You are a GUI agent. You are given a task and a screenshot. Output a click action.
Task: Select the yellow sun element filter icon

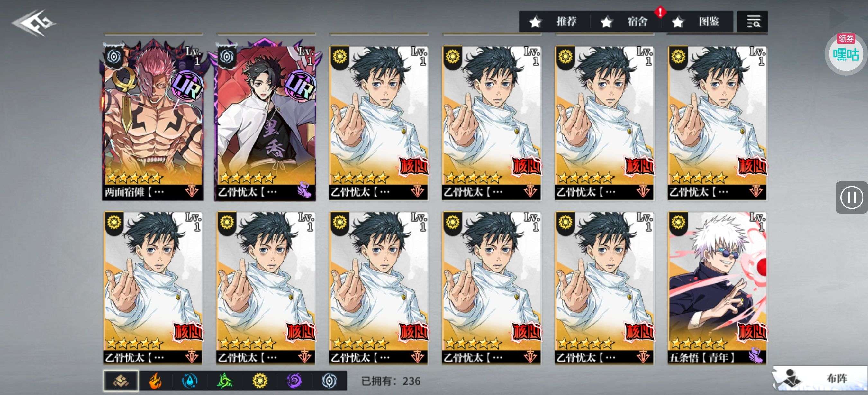(x=260, y=381)
